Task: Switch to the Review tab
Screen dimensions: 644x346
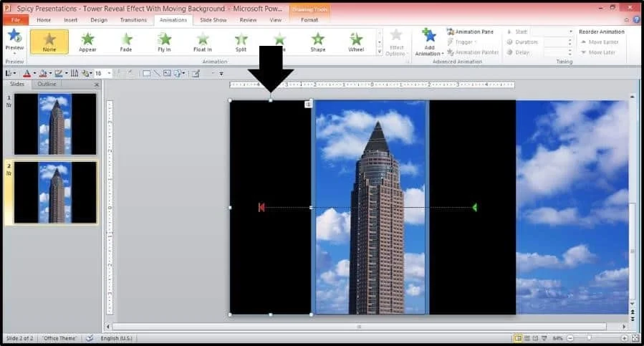Action: click(248, 20)
